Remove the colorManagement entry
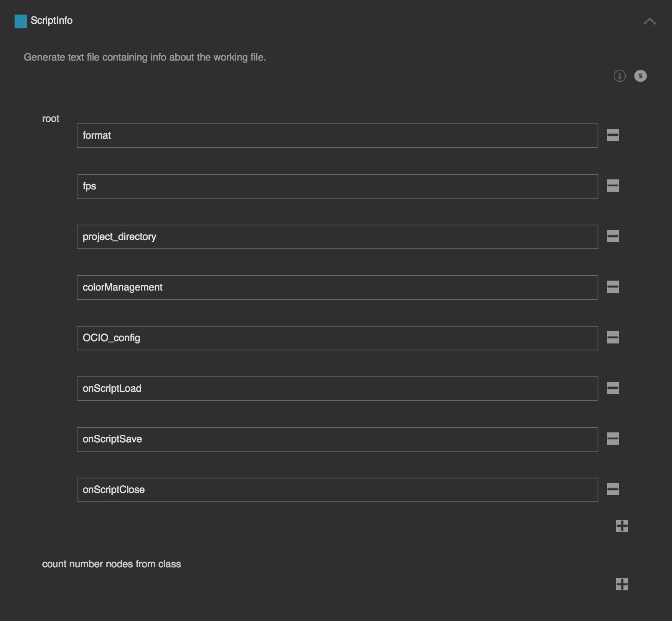This screenshot has width=672, height=621. (613, 287)
